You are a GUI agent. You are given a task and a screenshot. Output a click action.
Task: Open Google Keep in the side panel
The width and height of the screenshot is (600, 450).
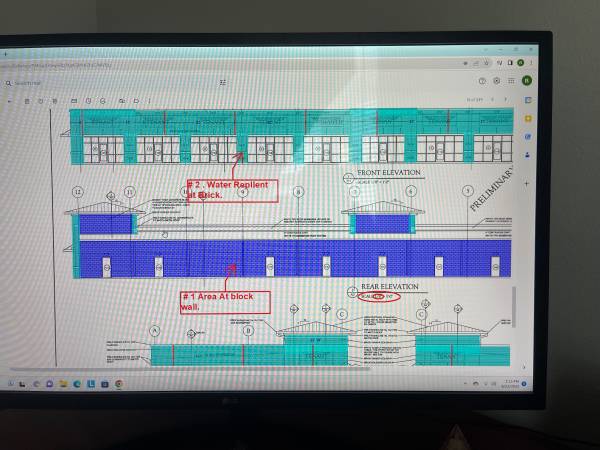[x=527, y=118]
